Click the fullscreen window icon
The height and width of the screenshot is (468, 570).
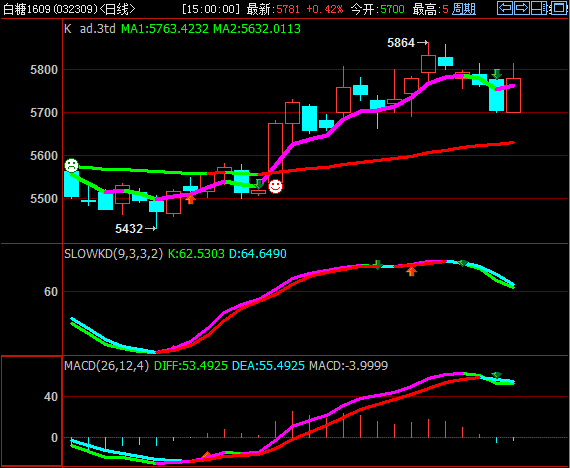[558, 8]
